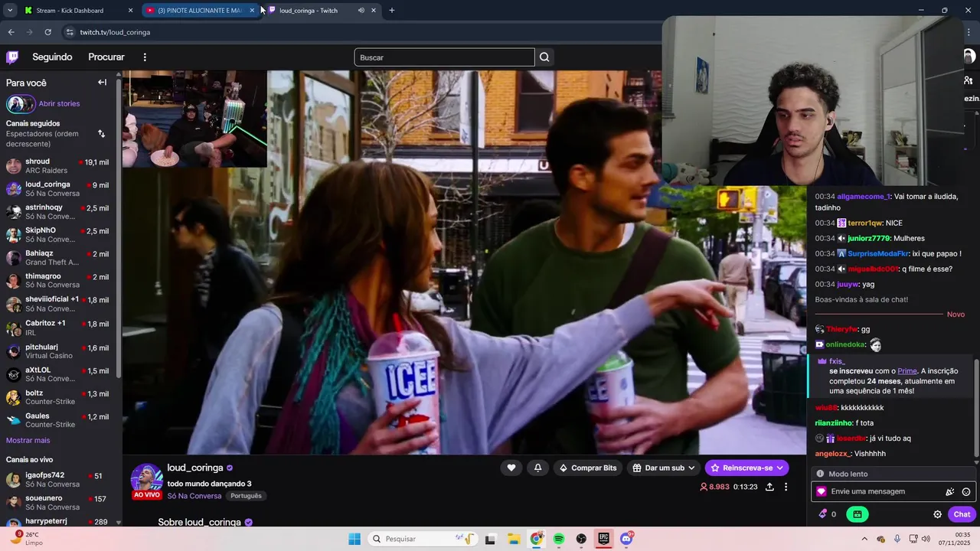Screen dimensions: 980x551
Task: Click the chat identity badge icon
Action: [822, 492]
